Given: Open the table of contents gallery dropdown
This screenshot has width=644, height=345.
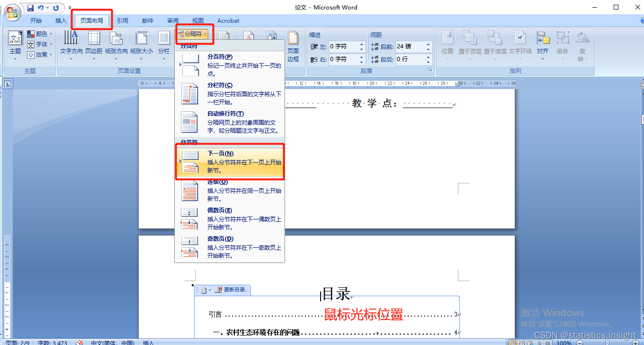Looking at the screenshot, I should (x=206, y=290).
